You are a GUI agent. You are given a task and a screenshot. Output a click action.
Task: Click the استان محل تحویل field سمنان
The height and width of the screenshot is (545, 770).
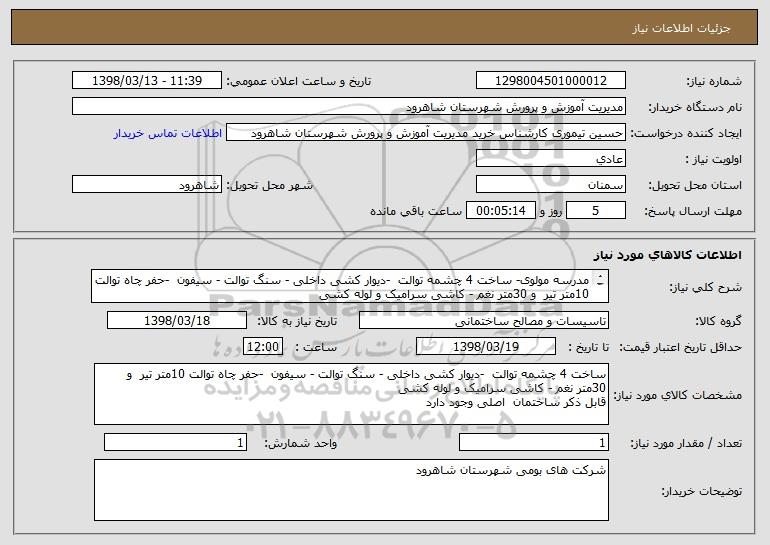pos(550,185)
